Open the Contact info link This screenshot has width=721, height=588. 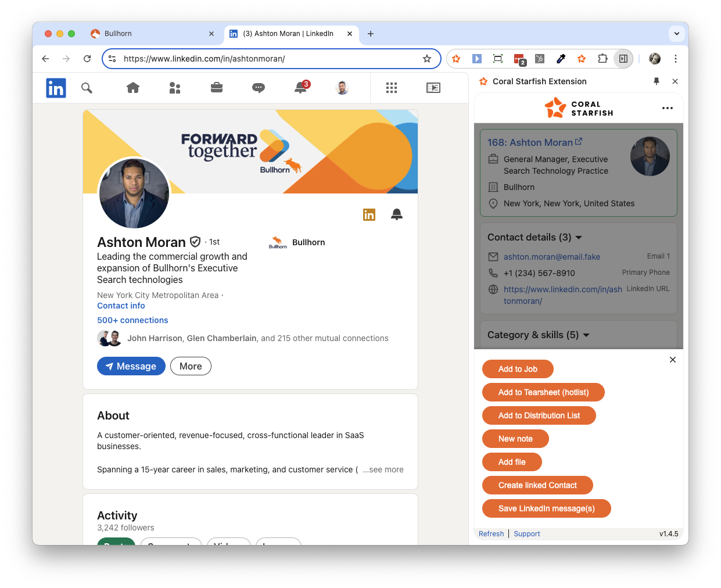(121, 306)
